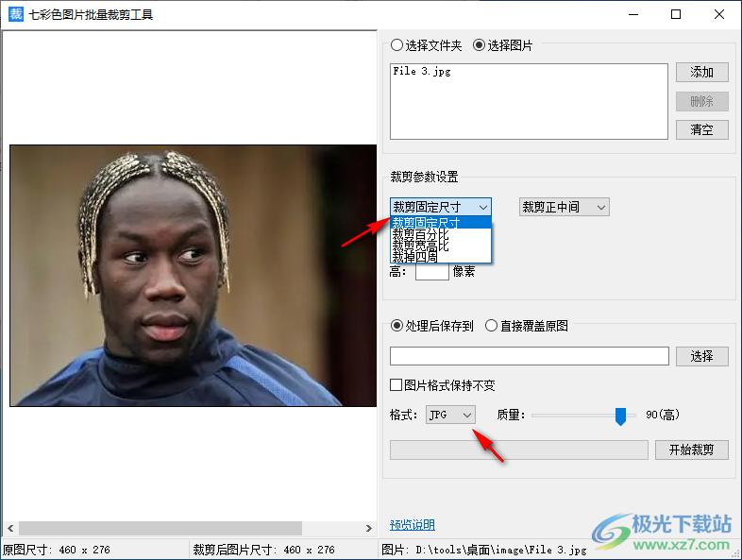Click the 质量 quality slider handle
The width and height of the screenshot is (742, 560).
click(x=620, y=416)
